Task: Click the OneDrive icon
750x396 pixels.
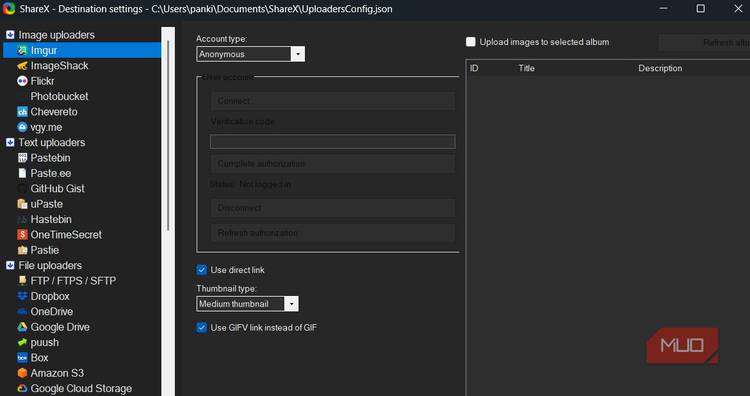Action: click(x=22, y=311)
